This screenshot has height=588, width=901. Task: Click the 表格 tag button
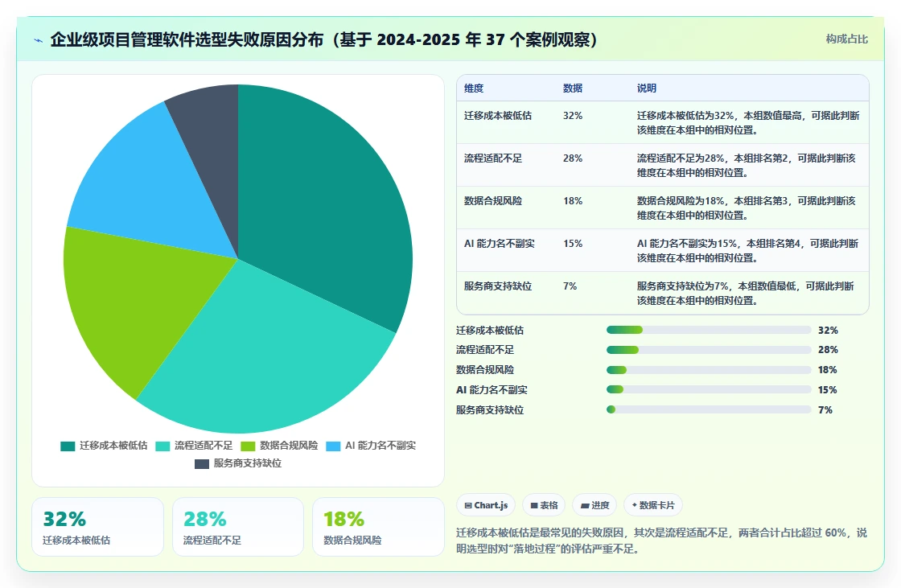(544, 505)
